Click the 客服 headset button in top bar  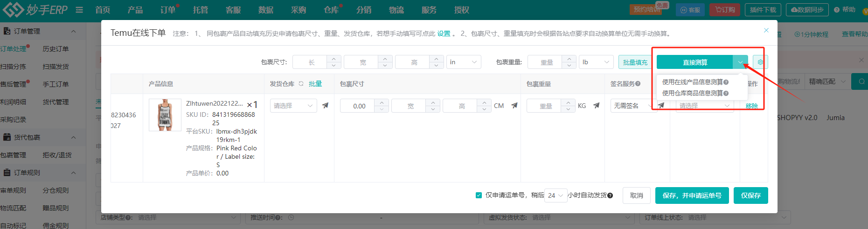[690, 10]
